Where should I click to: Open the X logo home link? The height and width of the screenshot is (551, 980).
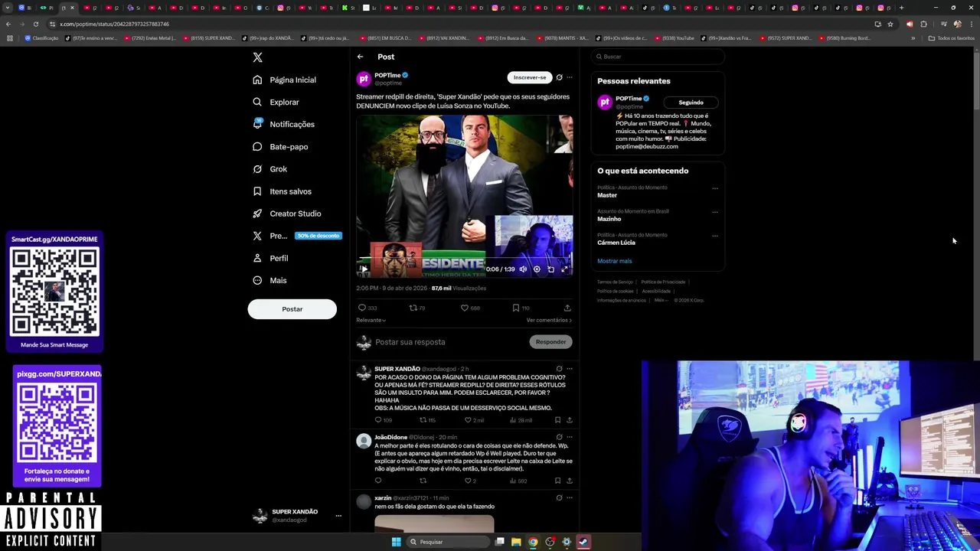point(257,57)
